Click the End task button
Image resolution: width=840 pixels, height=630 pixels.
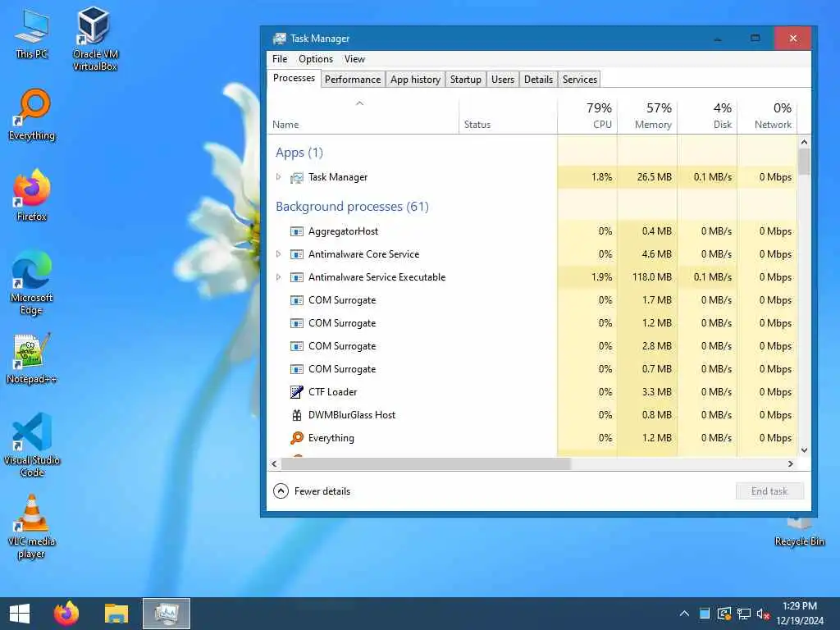[x=769, y=491]
